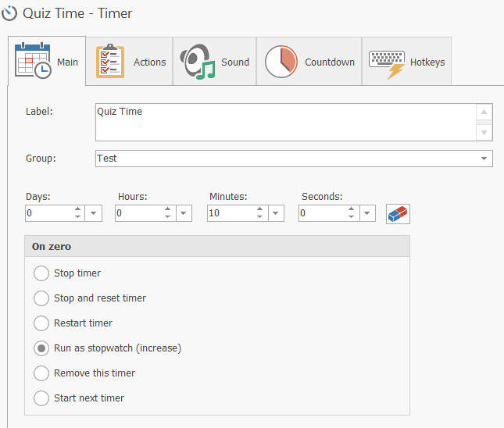The height and width of the screenshot is (428, 504).
Task: Click the eraser clear-time icon
Action: [x=398, y=214]
